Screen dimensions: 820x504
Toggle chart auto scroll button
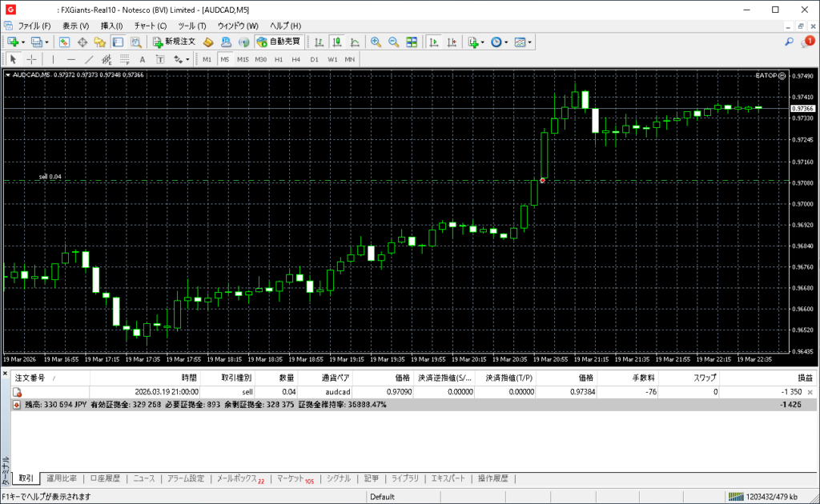pyautogui.click(x=434, y=42)
